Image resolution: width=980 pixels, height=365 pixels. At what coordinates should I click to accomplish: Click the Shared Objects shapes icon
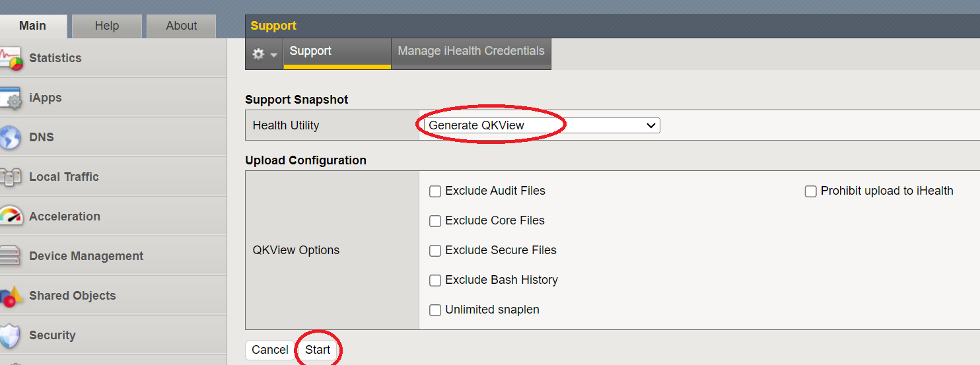tap(11, 296)
